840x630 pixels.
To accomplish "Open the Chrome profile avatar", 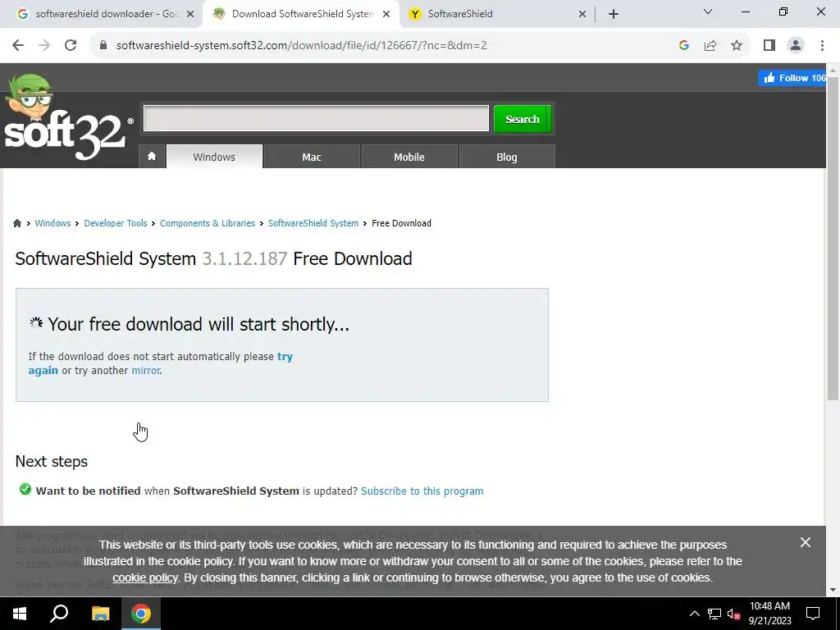I will pos(796,45).
